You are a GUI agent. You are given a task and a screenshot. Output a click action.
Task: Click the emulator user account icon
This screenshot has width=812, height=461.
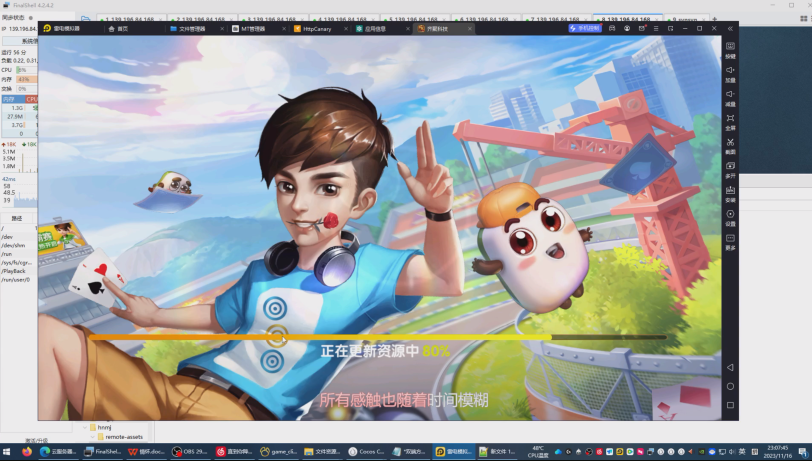coord(627,28)
